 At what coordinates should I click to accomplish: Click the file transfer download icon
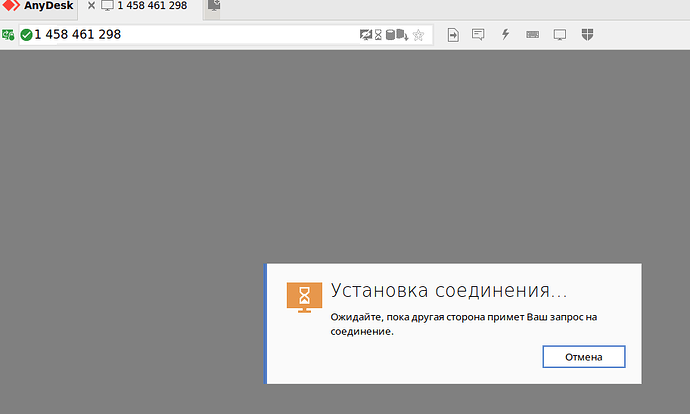(402, 35)
